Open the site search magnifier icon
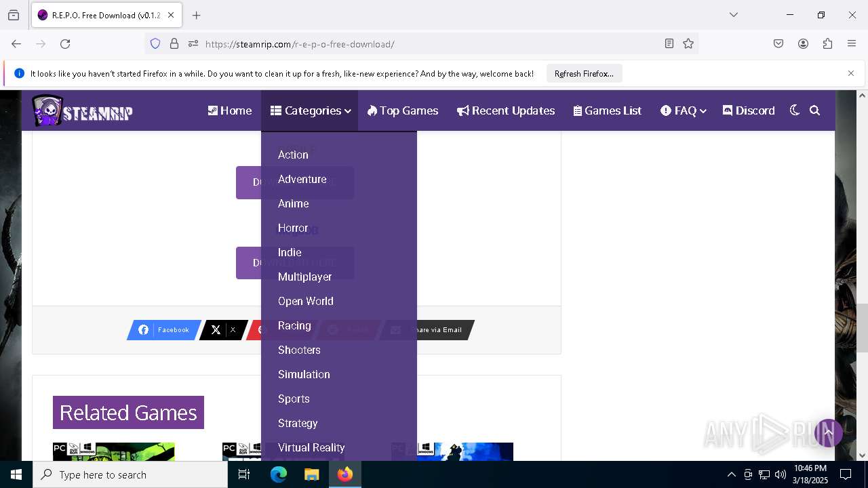 click(815, 110)
